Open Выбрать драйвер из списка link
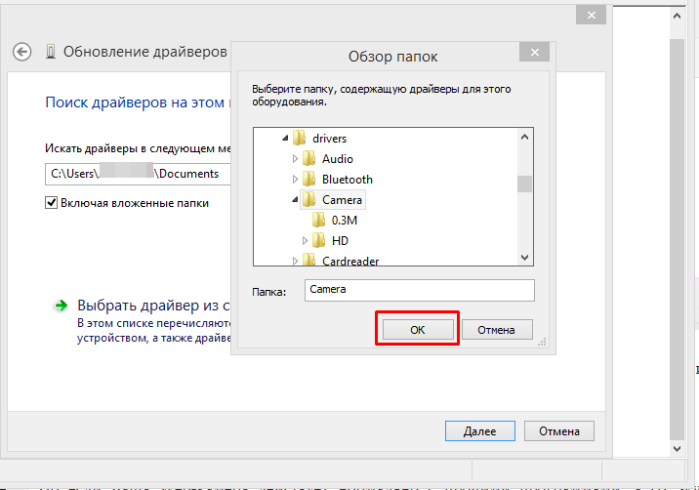 pos(153,305)
